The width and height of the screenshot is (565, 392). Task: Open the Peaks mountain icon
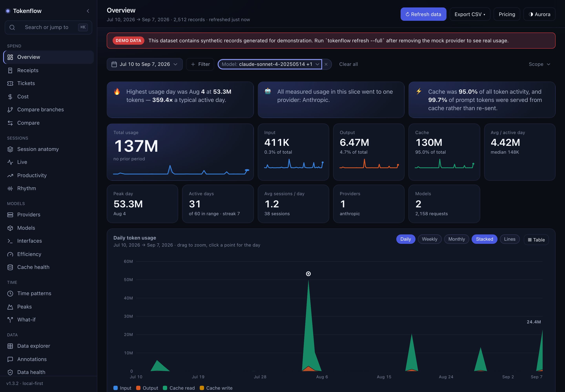[x=10, y=307]
